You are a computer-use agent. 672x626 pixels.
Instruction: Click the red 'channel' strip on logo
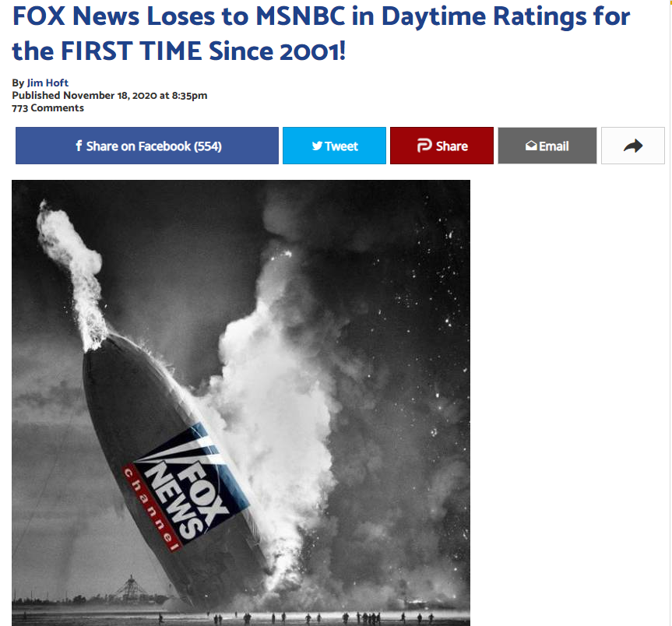[x=152, y=508]
